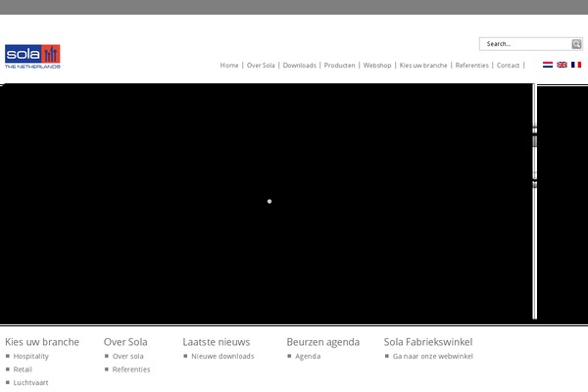Click inside the Search text field
588x392 pixels.
click(525, 44)
